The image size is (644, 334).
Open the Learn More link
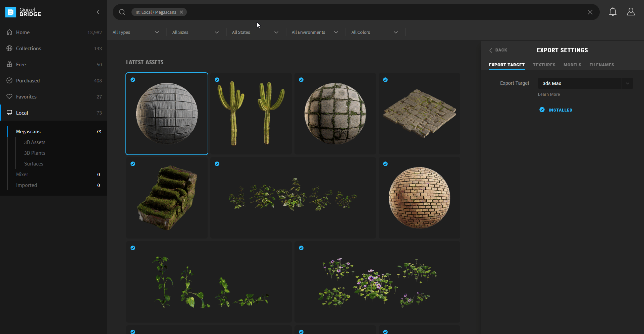tap(549, 94)
